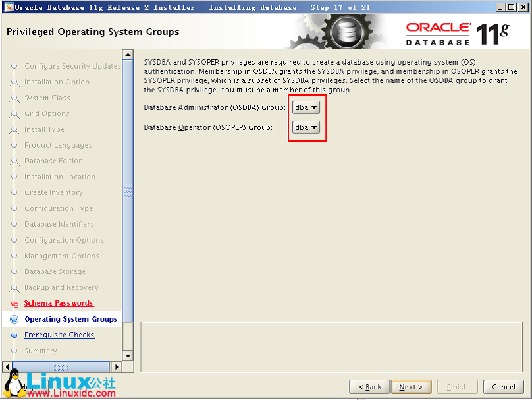Click the Next button to continue
The width and height of the screenshot is (532, 400).
(411, 387)
